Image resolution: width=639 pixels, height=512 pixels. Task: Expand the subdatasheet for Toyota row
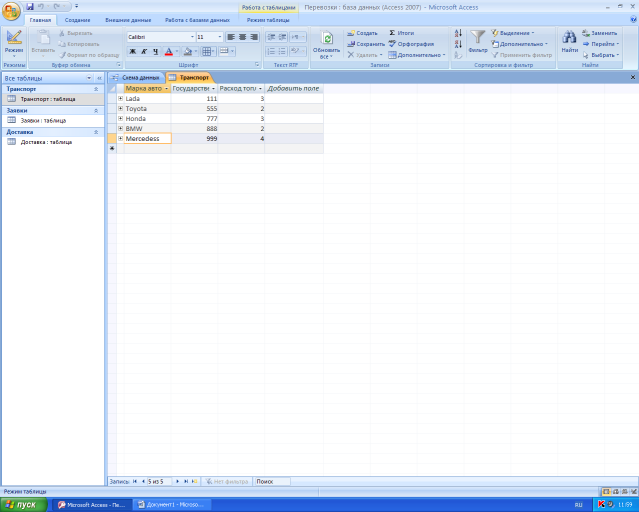tap(120, 108)
